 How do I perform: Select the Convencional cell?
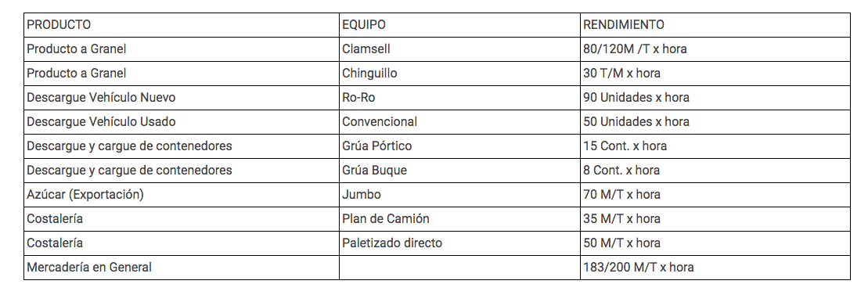pyautogui.click(x=459, y=122)
